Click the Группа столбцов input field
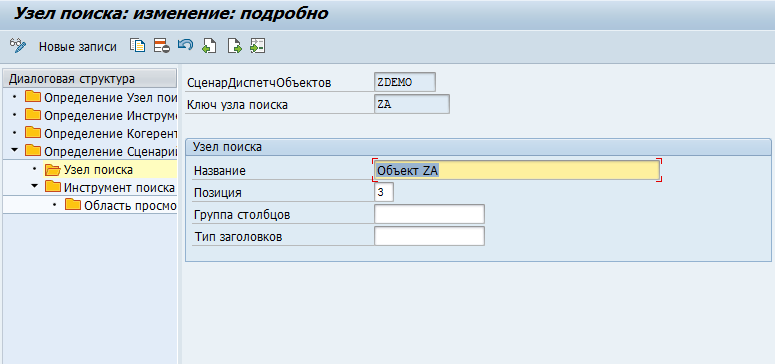 (430, 214)
